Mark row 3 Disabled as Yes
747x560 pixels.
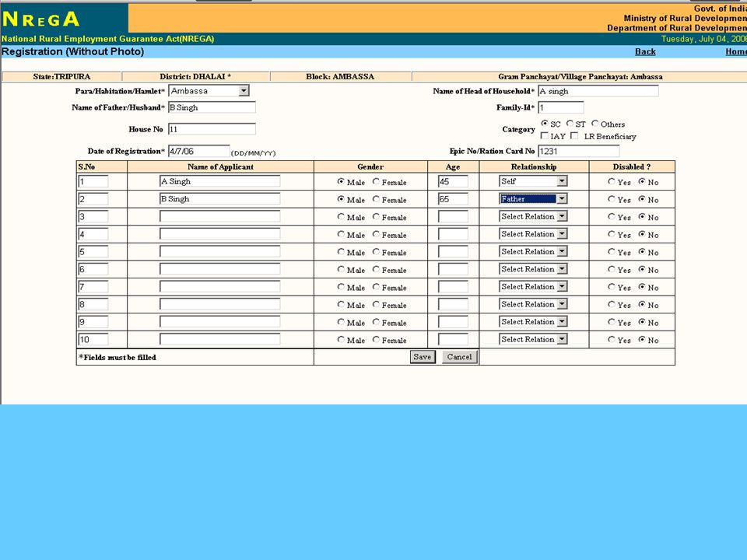tap(612, 217)
